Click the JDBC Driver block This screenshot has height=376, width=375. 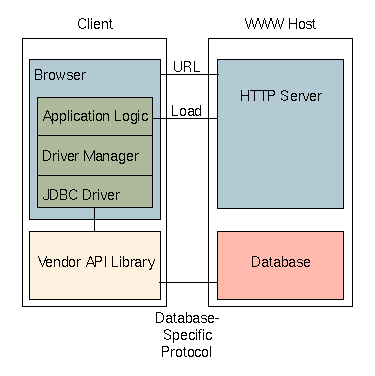(x=95, y=192)
